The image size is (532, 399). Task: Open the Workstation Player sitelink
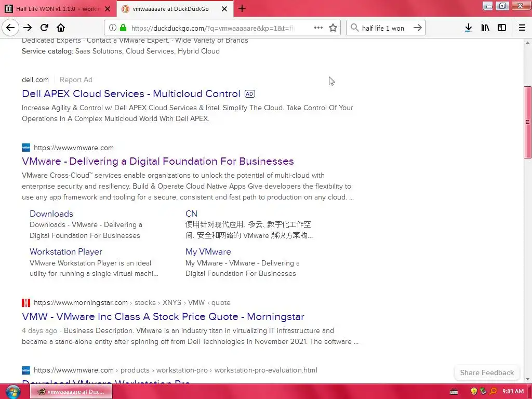tap(66, 252)
